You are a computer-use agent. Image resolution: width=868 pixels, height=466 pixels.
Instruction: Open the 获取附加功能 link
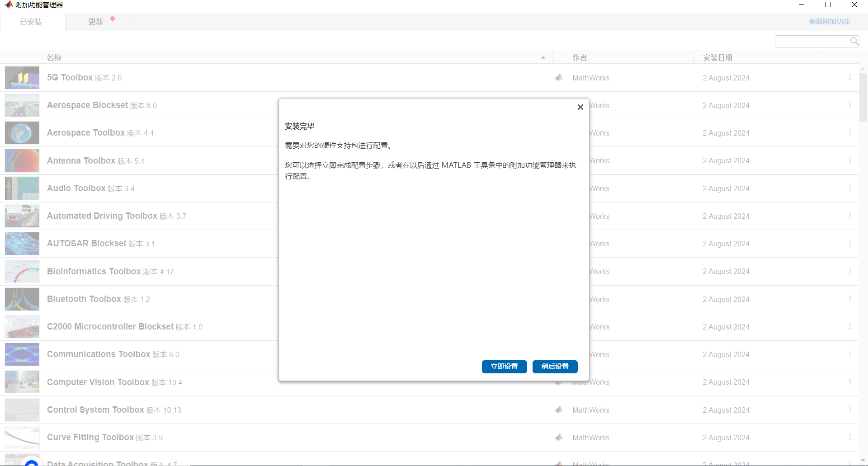pyautogui.click(x=829, y=22)
